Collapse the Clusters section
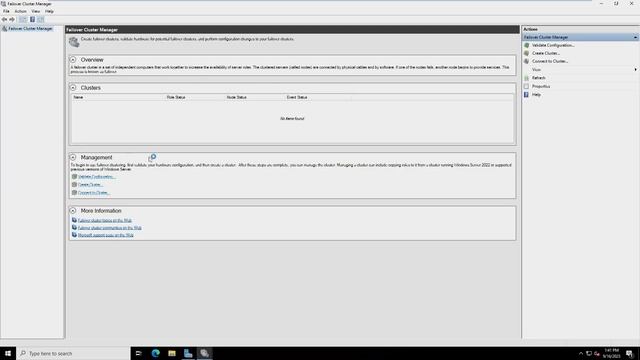Image resolution: width=640 pixels, height=360 pixels. point(73,87)
